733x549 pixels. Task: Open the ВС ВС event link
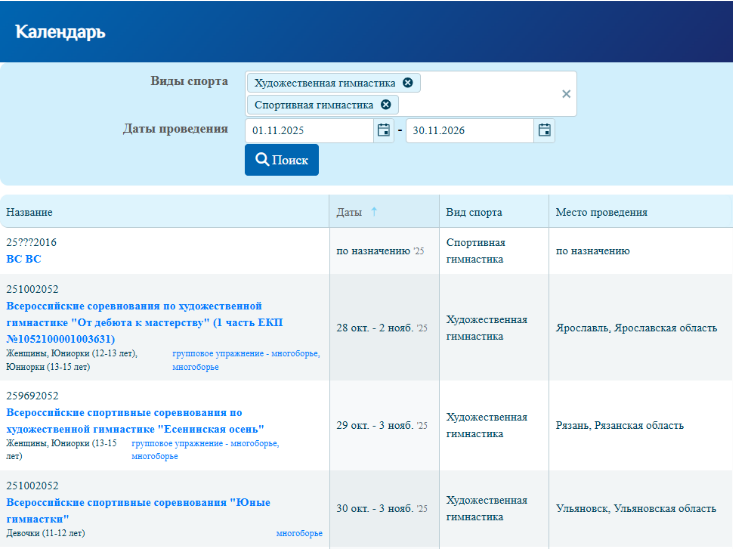pos(24,259)
